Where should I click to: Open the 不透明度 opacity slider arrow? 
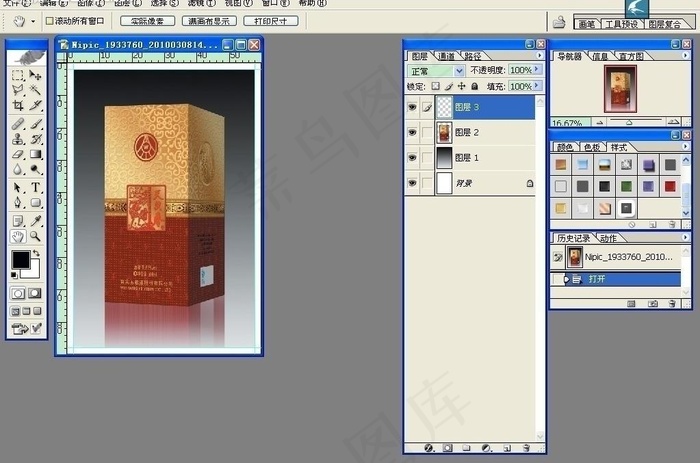coord(537,70)
